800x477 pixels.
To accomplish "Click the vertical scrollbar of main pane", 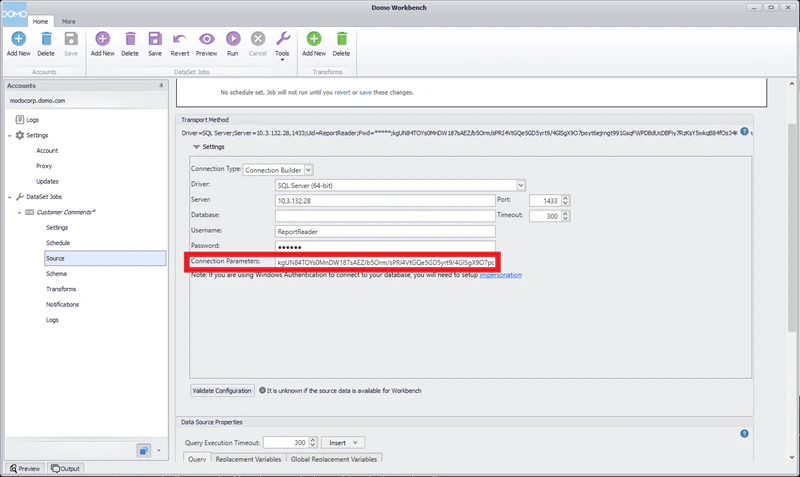I will pos(792,228).
